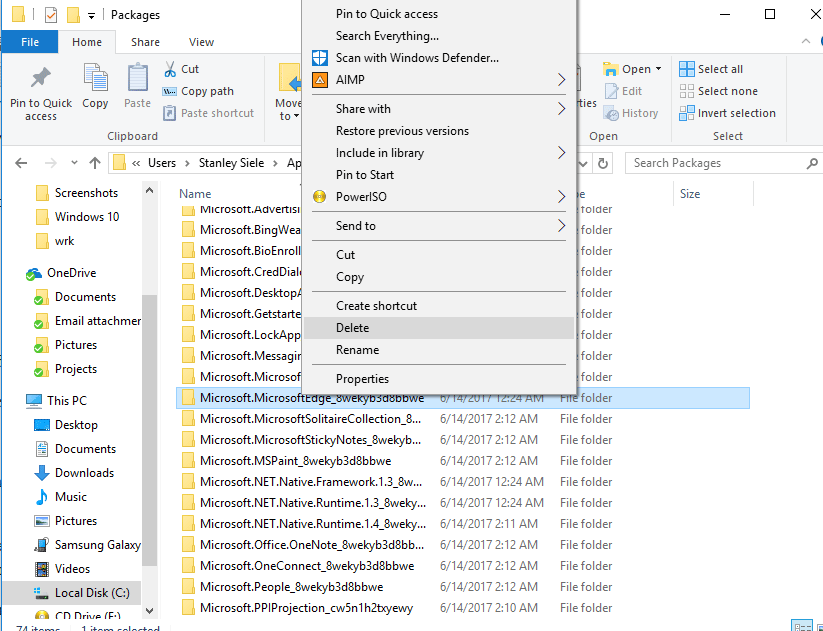Screen dimensions: 823x631
Task: Open the File tab
Action: point(30,42)
